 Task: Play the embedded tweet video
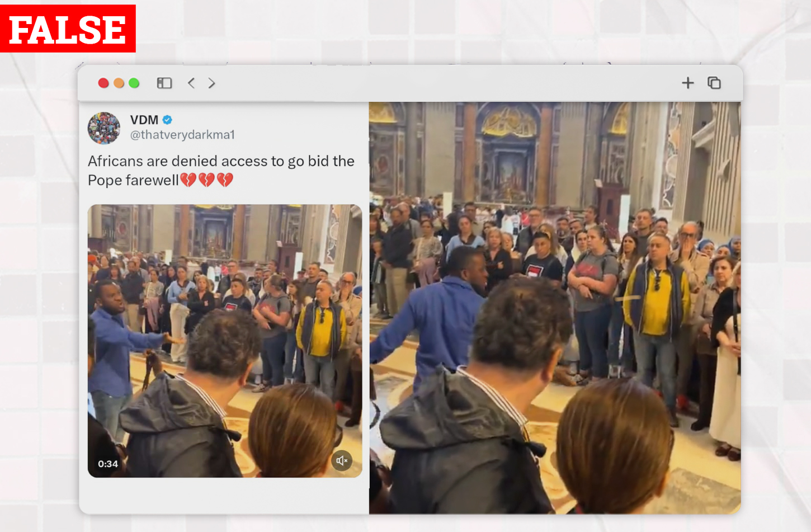[225, 341]
